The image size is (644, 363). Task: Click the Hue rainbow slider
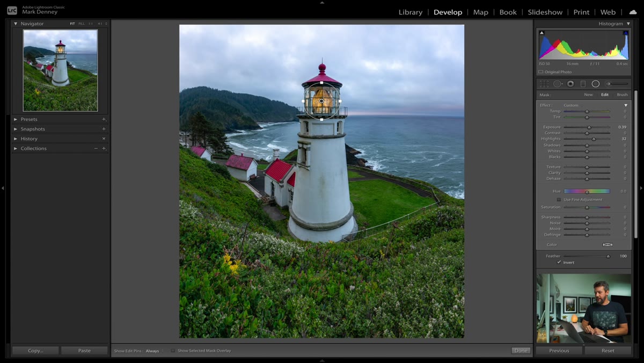point(587,191)
